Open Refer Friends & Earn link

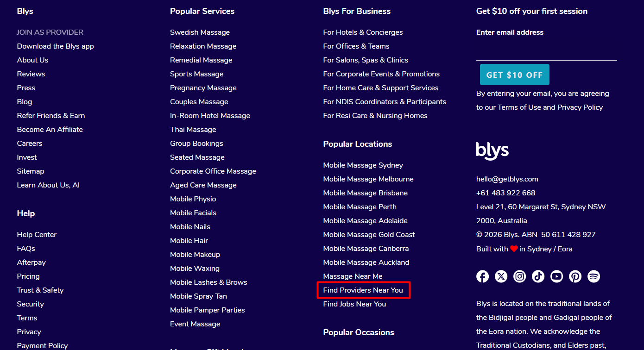51,116
